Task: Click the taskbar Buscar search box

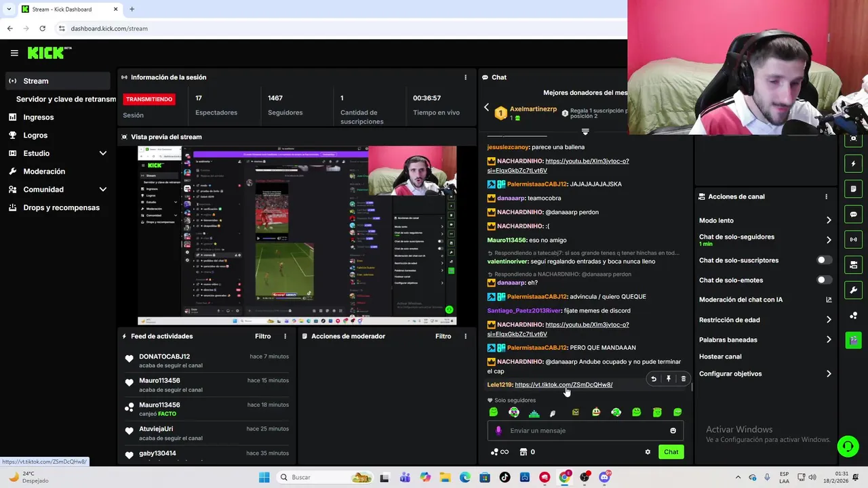Action: [324, 477]
